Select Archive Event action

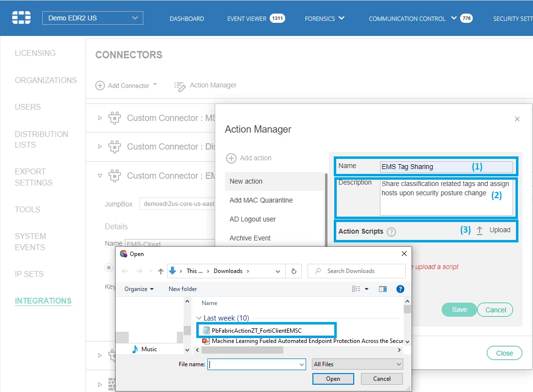275,238
